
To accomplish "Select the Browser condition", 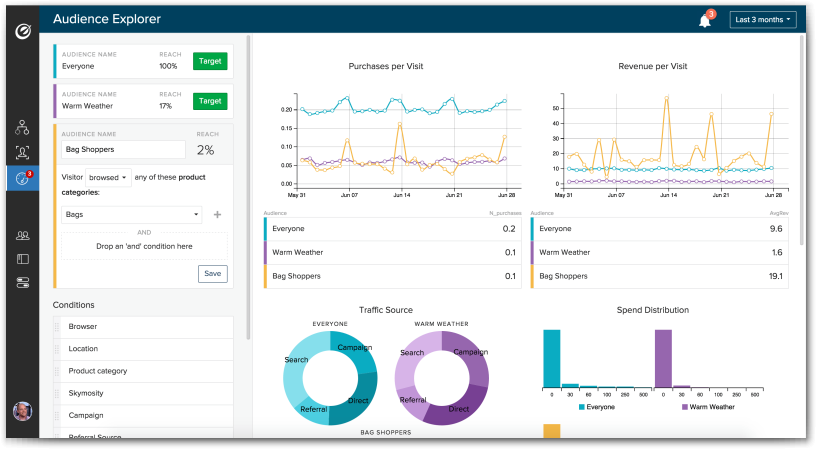I will (x=143, y=327).
